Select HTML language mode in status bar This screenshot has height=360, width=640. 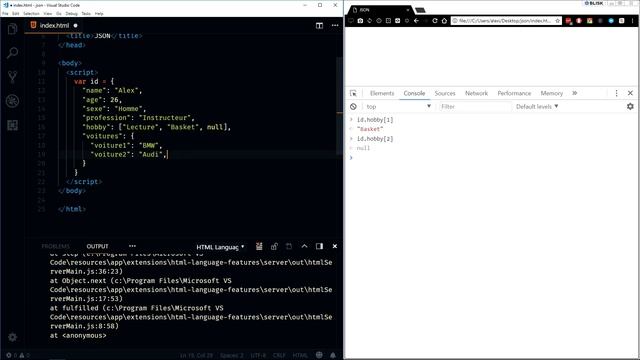300,355
